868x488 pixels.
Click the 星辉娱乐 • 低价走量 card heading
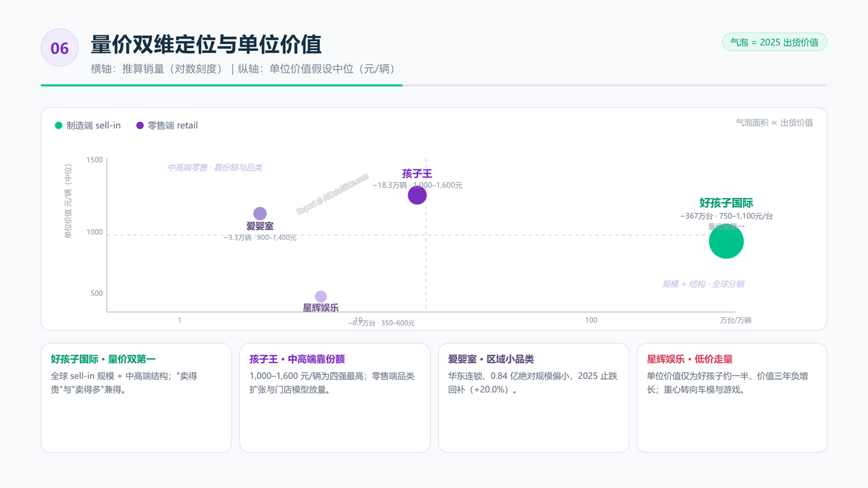pyautogui.click(x=690, y=359)
